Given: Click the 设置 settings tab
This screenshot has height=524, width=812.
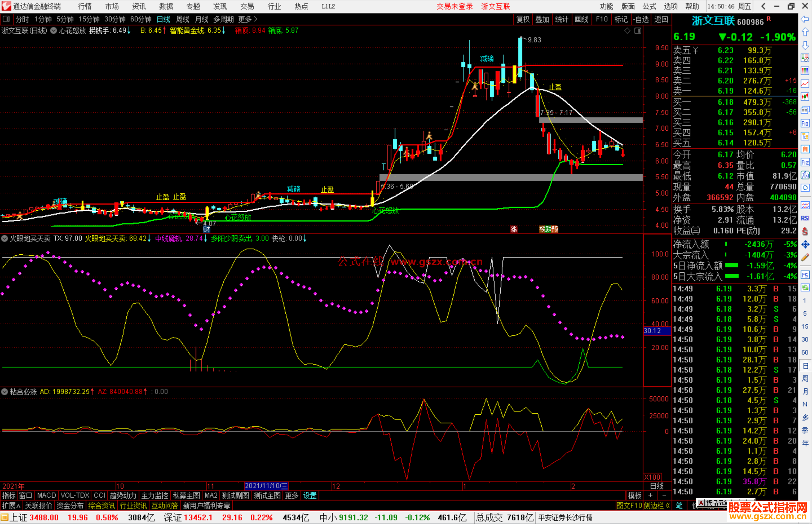Looking at the screenshot, I should click(310, 496).
